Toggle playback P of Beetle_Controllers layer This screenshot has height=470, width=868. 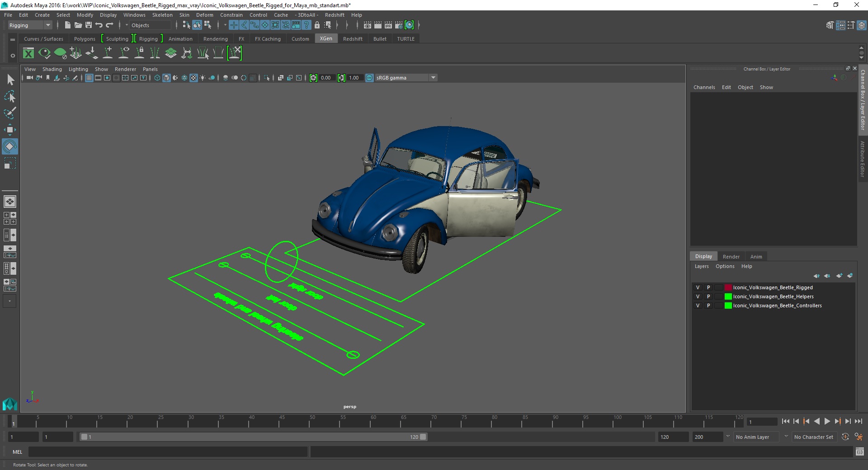pyautogui.click(x=708, y=306)
